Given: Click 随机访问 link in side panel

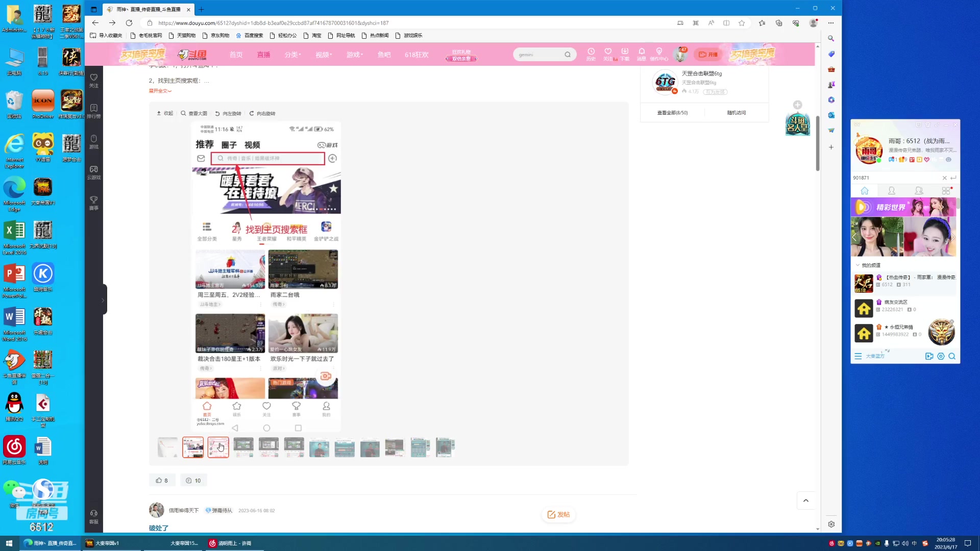Looking at the screenshot, I should click(736, 113).
